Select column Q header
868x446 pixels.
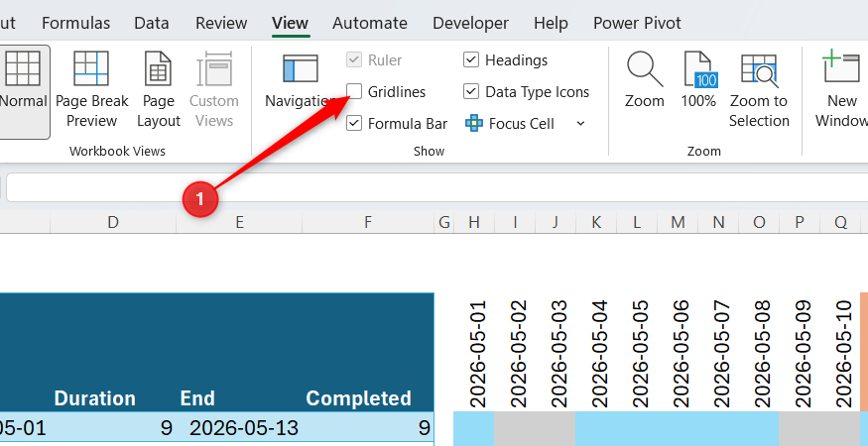840,222
